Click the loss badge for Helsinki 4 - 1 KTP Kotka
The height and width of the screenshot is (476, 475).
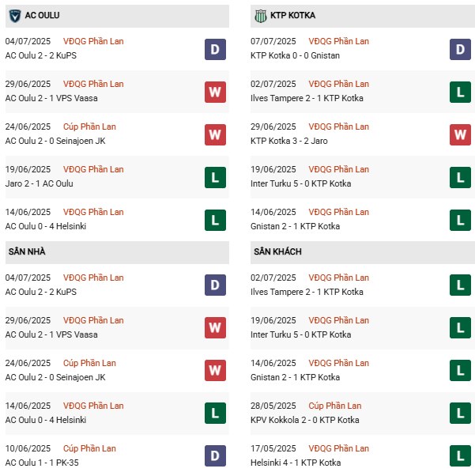[x=460, y=457]
